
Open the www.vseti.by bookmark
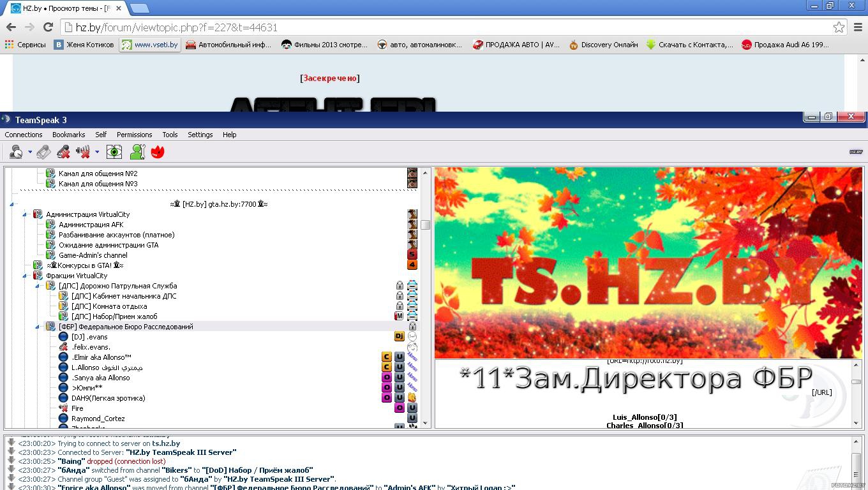click(150, 45)
